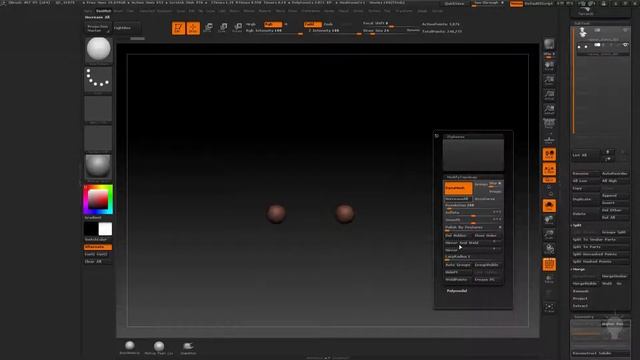
Task: Click the BPR render icon
Action: point(549,44)
